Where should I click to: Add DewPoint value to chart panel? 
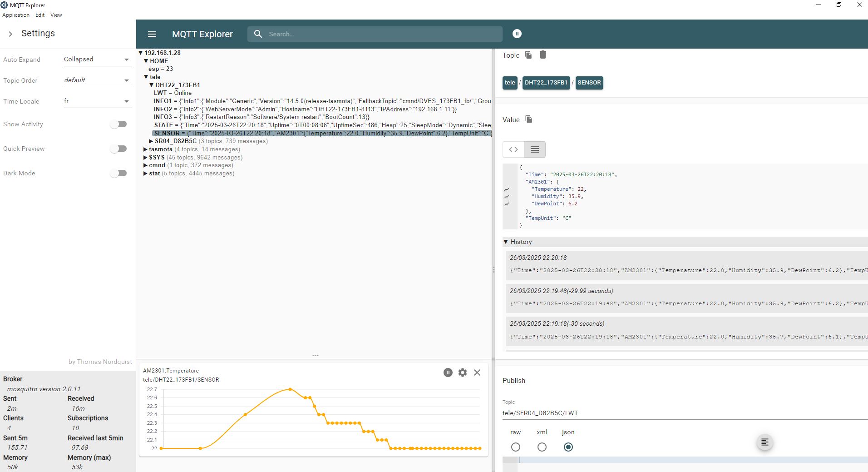tap(507, 204)
